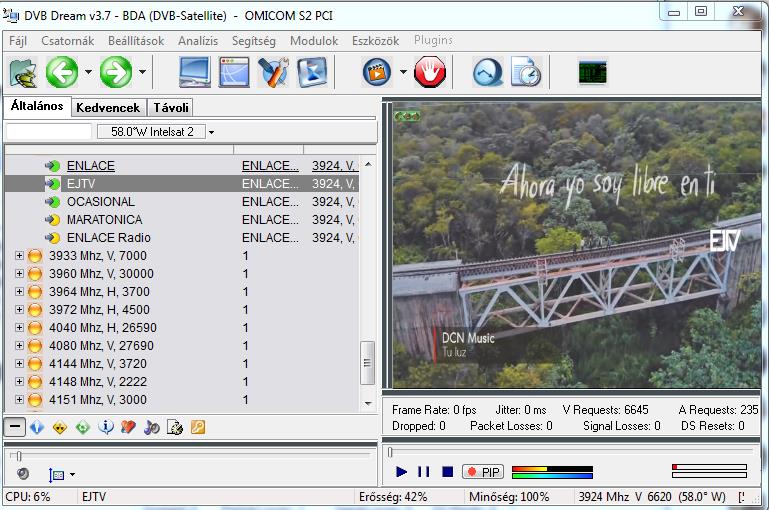
Task: Open the satellite channel list folder icon
Action: 24,73
